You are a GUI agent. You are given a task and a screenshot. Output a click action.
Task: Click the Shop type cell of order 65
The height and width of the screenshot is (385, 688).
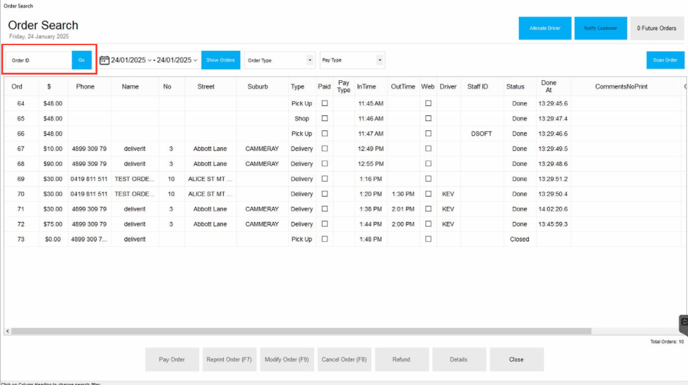(302, 119)
